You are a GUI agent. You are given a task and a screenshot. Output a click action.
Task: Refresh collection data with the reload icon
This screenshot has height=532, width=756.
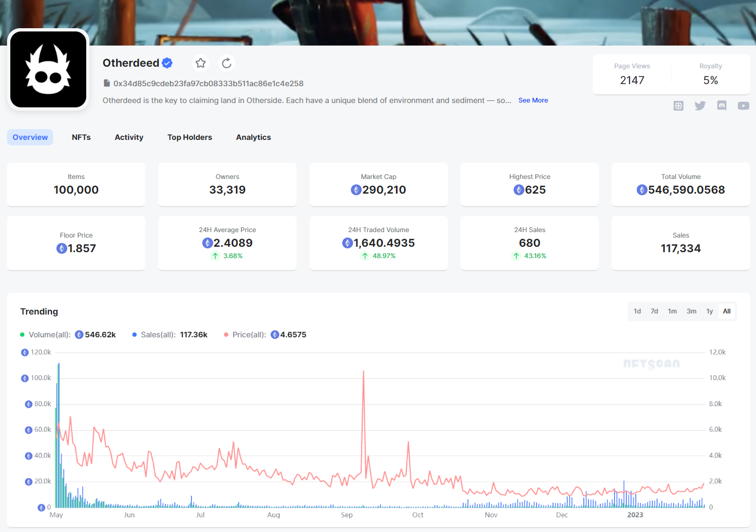coord(227,63)
